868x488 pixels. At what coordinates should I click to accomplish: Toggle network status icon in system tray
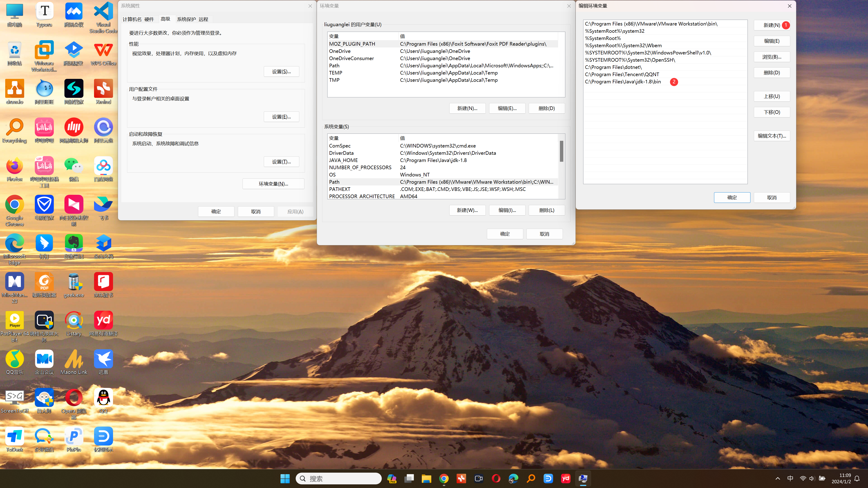pyautogui.click(x=802, y=479)
